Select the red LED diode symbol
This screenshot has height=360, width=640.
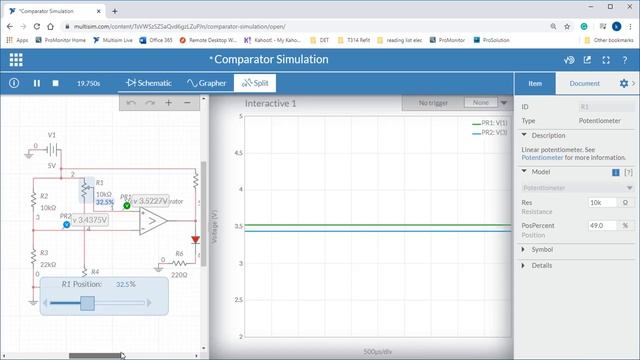pyautogui.click(x=196, y=240)
